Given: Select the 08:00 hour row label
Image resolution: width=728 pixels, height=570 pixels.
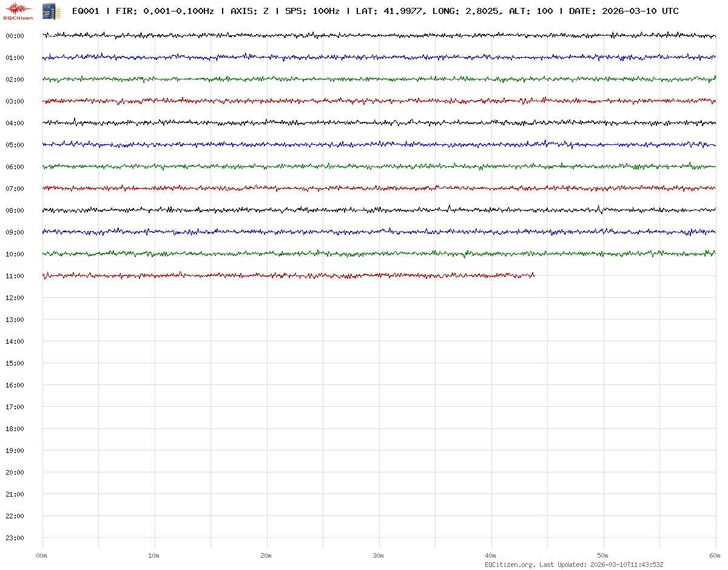Looking at the screenshot, I should [x=15, y=210].
